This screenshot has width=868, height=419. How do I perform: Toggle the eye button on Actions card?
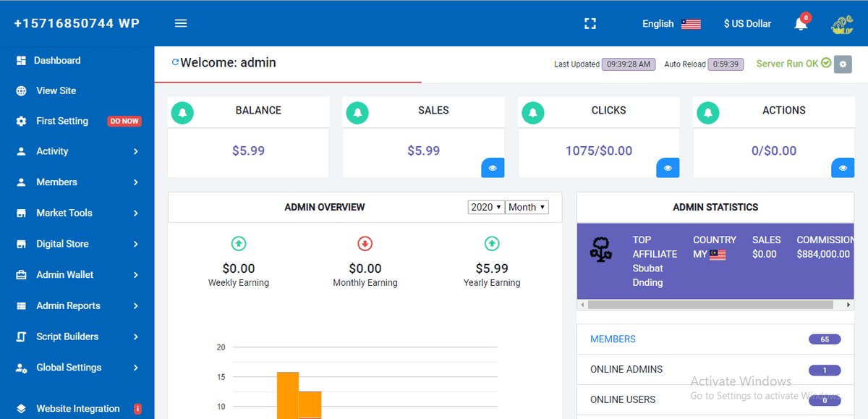[843, 168]
